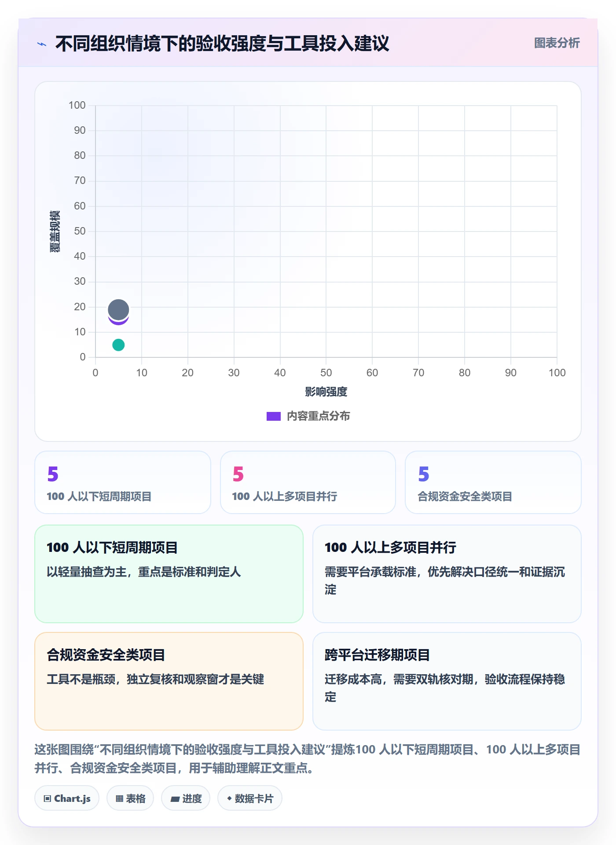Open the detail card 100 人以上多项目并行
Viewport: 616px width, 845px height.
click(x=447, y=573)
